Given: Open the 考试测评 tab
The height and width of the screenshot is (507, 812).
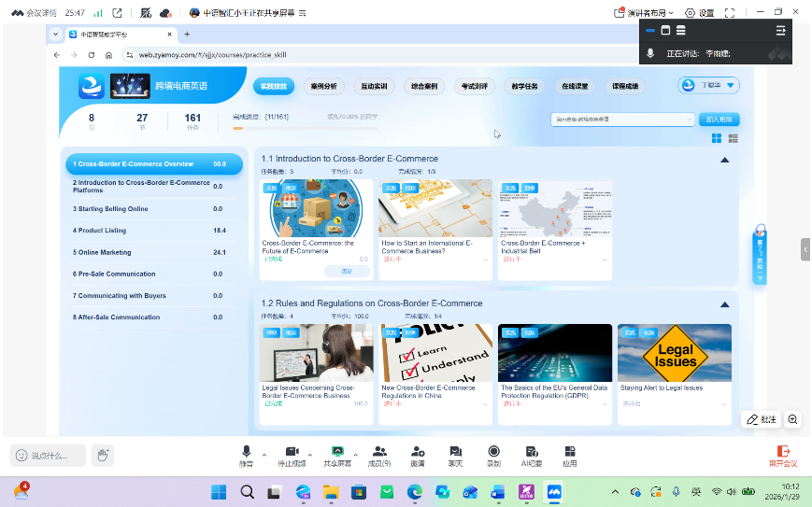Looking at the screenshot, I should point(476,86).
